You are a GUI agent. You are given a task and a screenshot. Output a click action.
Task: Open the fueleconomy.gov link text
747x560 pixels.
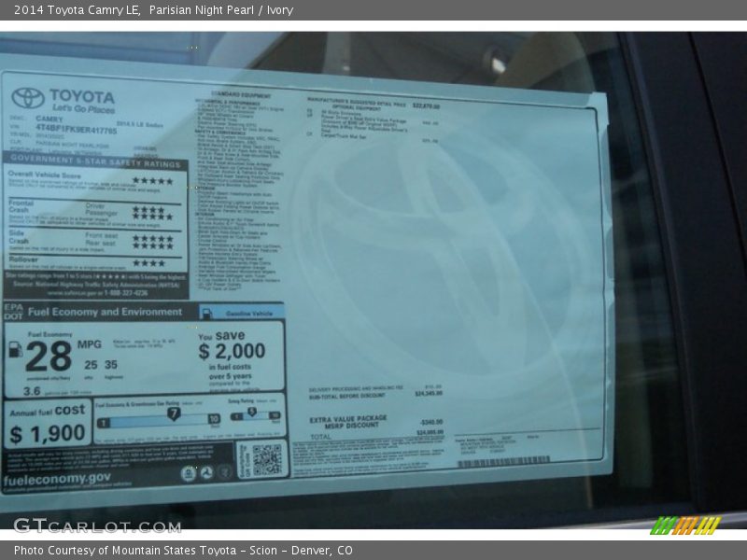(57, 479)
